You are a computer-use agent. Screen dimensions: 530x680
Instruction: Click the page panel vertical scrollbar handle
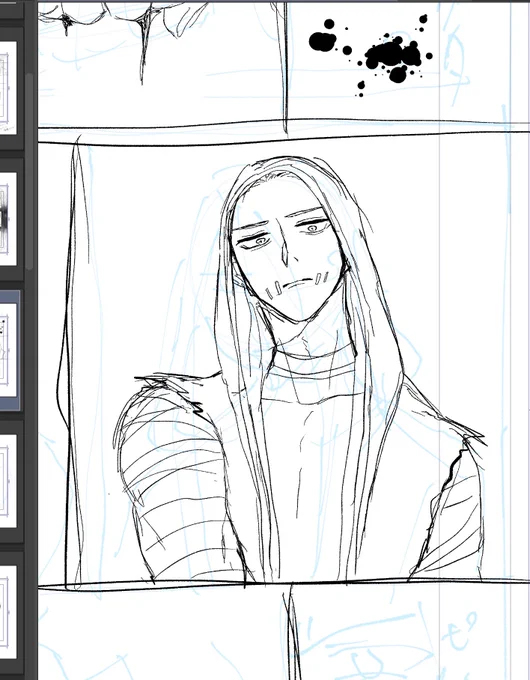[x=29, y=172]
